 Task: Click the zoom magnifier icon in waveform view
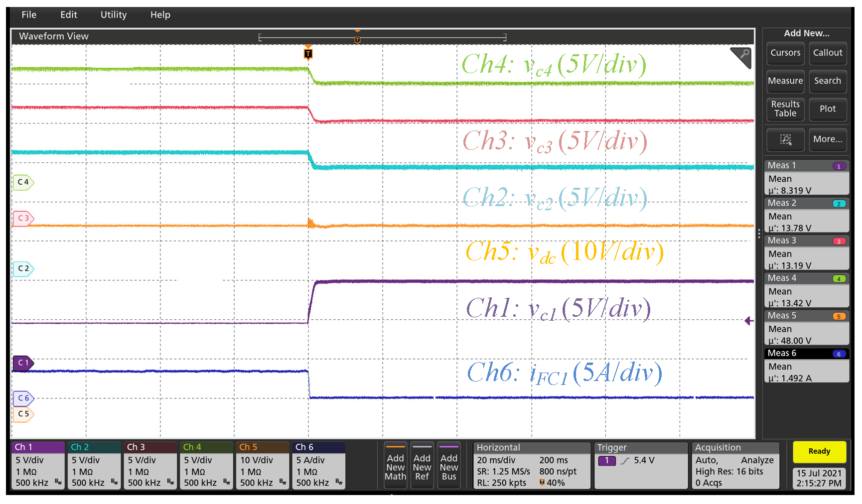[741, 57]
